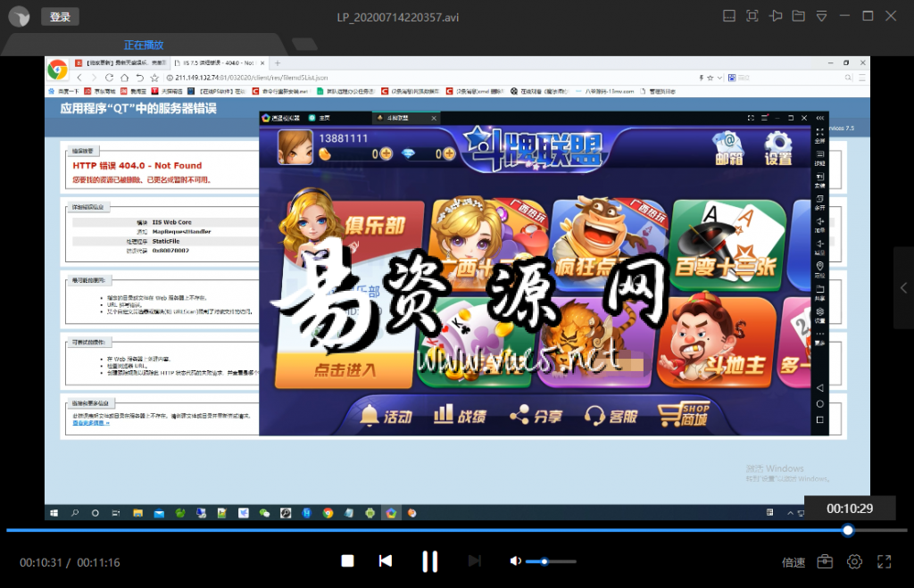Pin the player window on top
Viewport: 914px width, 588px height.
tap(776, 16)
